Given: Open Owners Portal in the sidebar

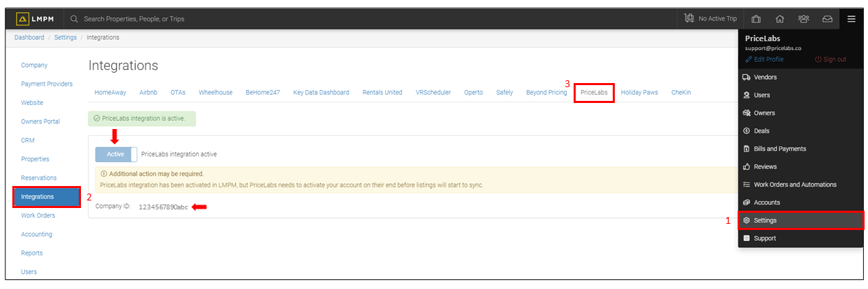Looking at the screenshot, I should 40,122.
